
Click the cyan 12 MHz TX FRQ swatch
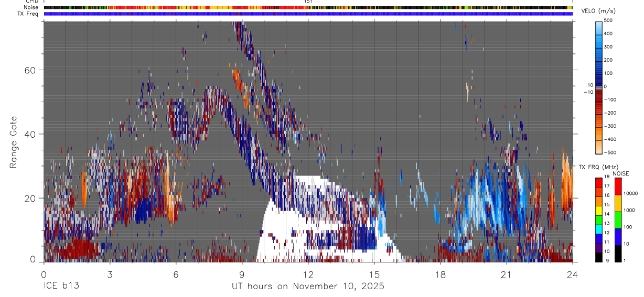(599, 229)
